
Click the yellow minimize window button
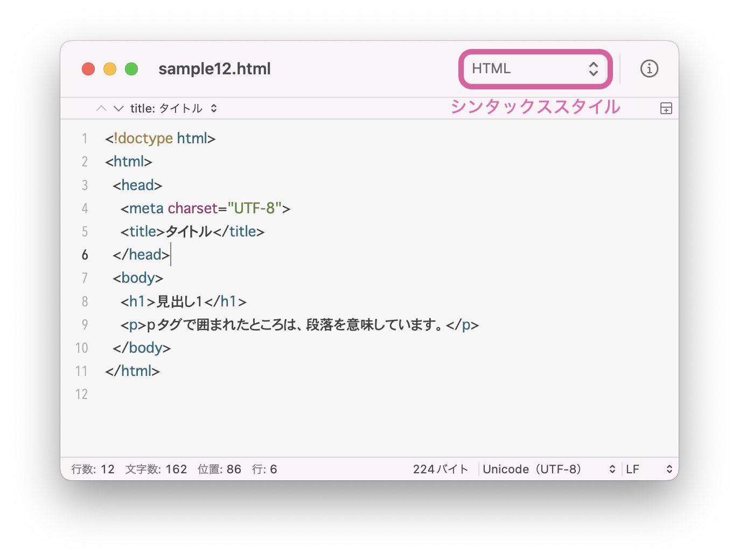pyautogui.click(x=110, y=69)
